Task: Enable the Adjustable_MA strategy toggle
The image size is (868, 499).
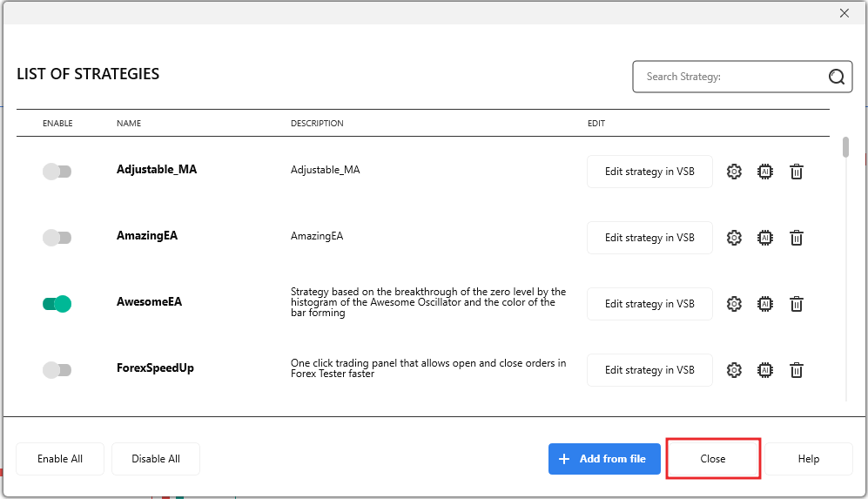Action: (57, 172)
